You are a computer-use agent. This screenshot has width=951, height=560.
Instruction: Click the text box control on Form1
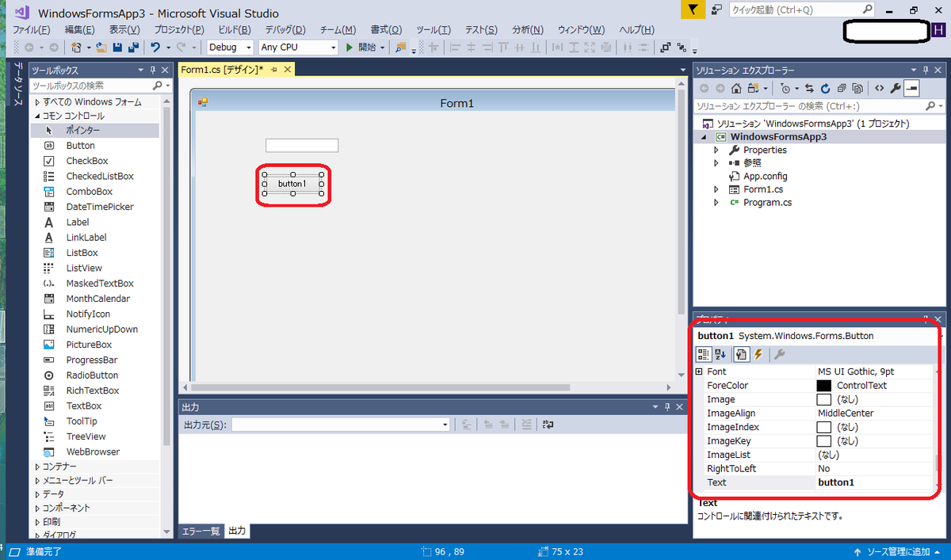tap(302, 146)
